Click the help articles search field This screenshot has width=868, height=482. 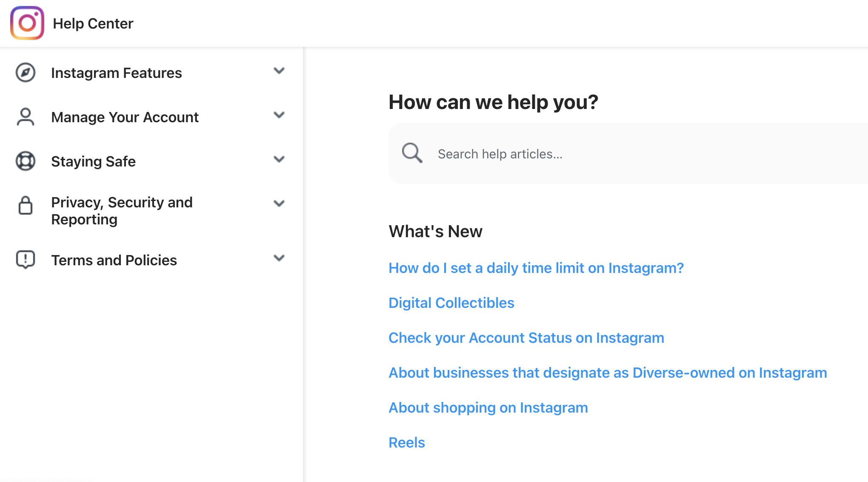tap(553, 154)
